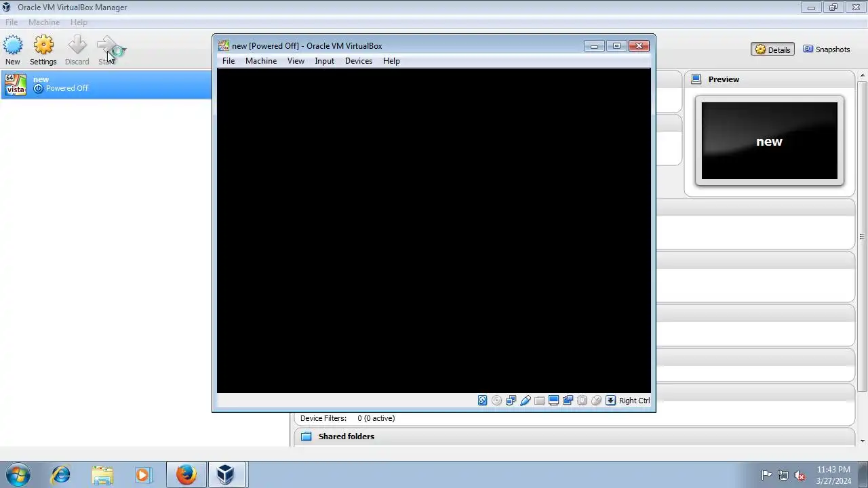Click the New VM toolbar icon
The height and width of the screenshot is (488, 868).
[x=13, y=45]
